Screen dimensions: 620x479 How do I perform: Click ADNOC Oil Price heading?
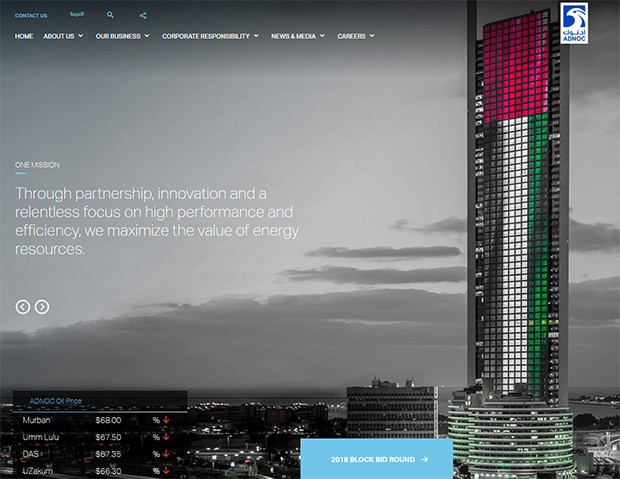click(55, 401)
